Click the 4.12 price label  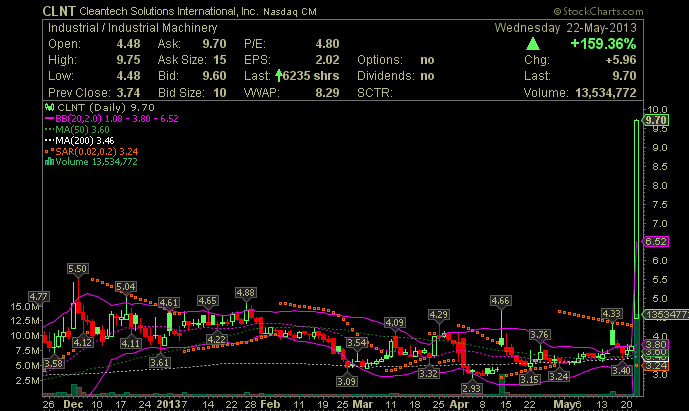point(83,342)
